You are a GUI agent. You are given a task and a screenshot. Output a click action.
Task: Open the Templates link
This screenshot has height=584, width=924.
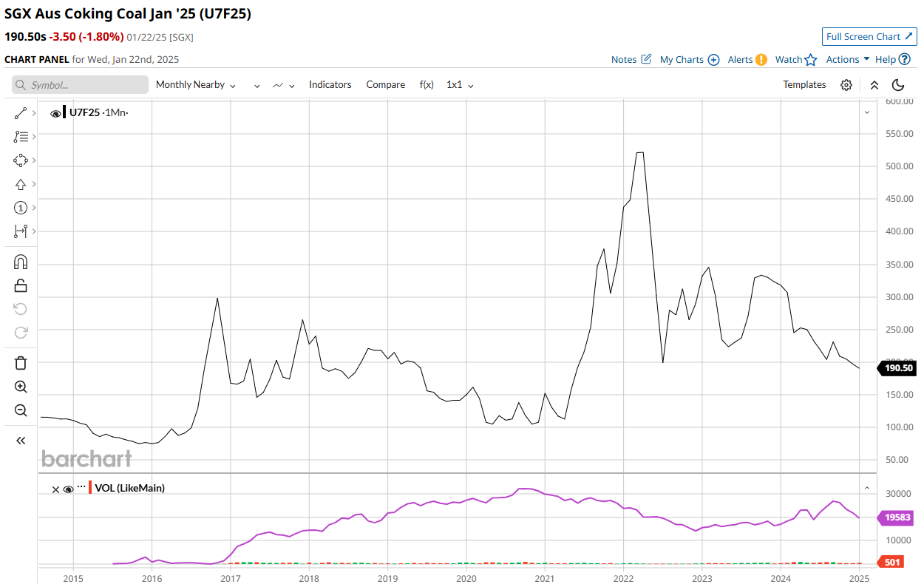[804, 85]
